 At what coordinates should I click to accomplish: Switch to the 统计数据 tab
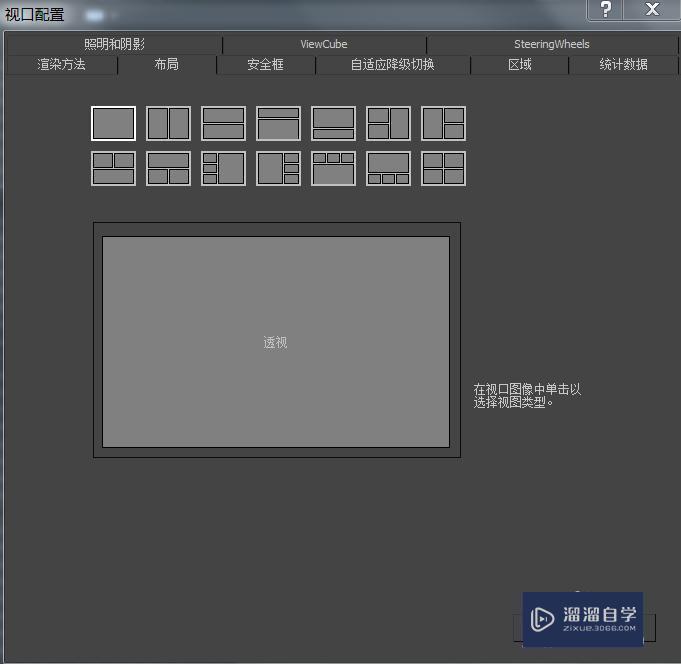click(623, 65)
